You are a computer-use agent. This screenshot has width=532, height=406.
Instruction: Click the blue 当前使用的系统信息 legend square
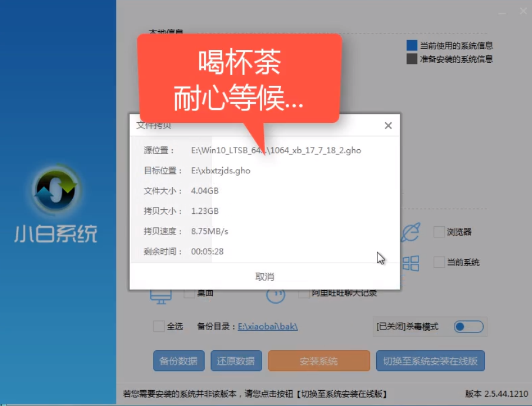pyautogui.click(x=411, y=45)
